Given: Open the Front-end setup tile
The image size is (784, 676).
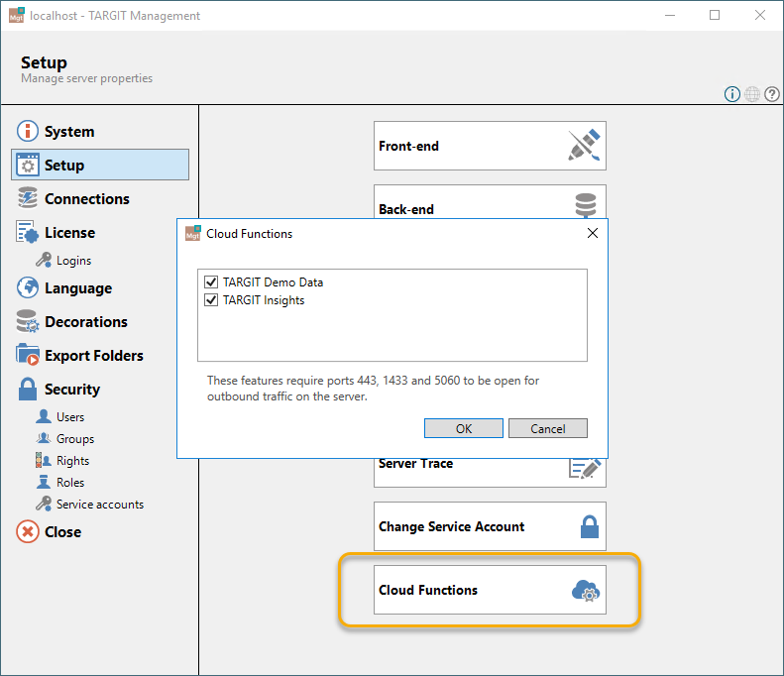Looking at the screenshot, I should click(x=490, y=146).
